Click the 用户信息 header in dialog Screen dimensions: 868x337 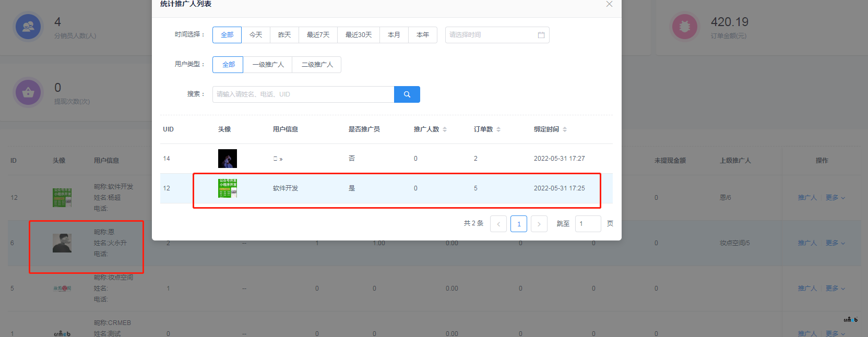click(x=286, y=129)
